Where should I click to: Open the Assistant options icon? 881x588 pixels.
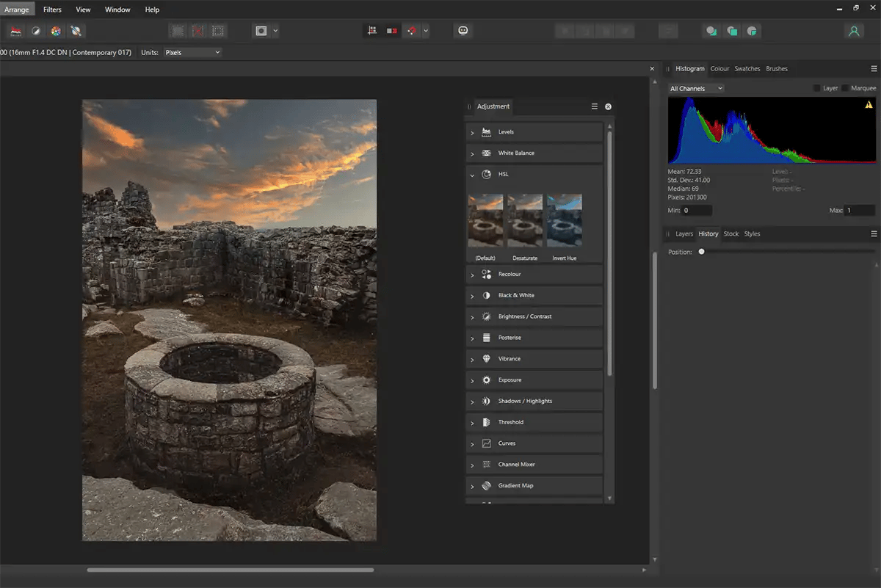point(463,31)
